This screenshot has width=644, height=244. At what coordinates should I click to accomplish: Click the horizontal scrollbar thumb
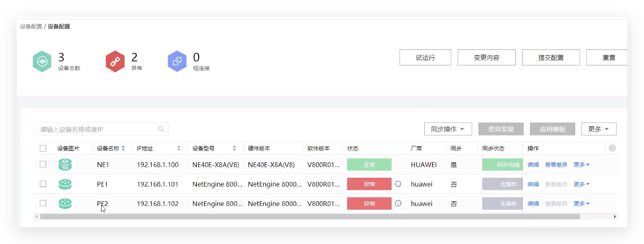point(310,216)
